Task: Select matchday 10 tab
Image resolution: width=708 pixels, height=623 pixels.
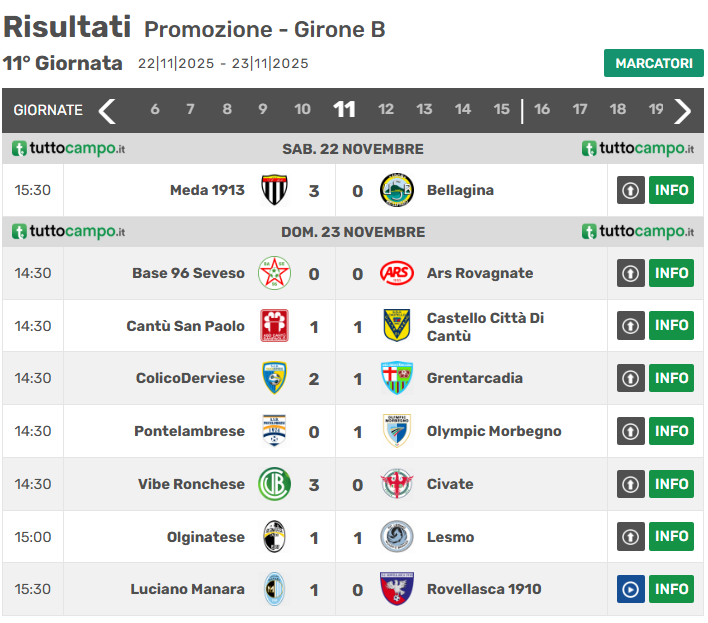Action: coord(302,110)
